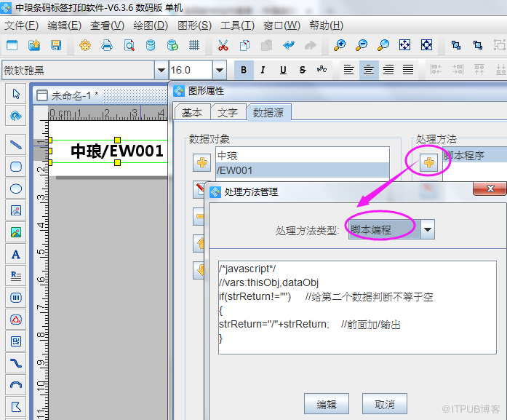Click the New document toolbar icon
This screenshot has width=507, height=420.
coord(12,45)
